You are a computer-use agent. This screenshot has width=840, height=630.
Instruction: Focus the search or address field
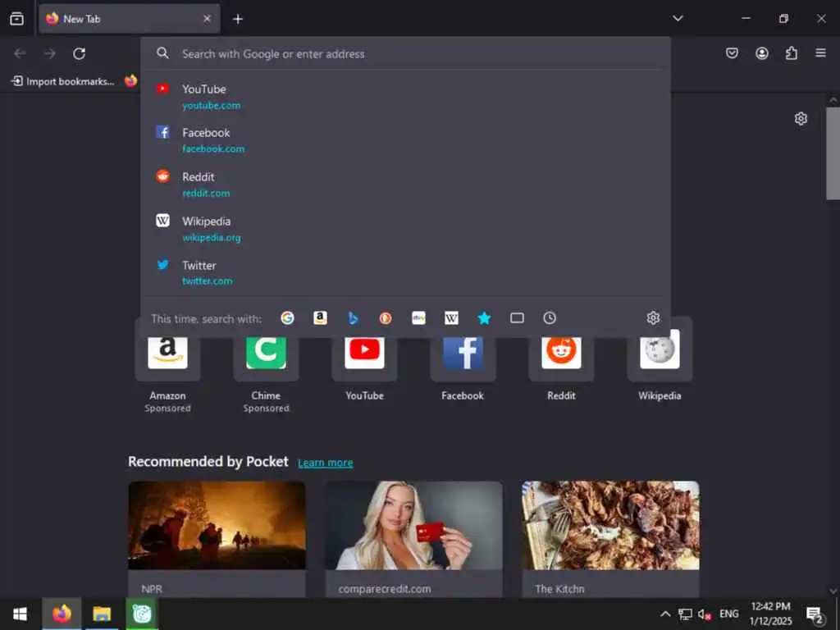(405, 53)
